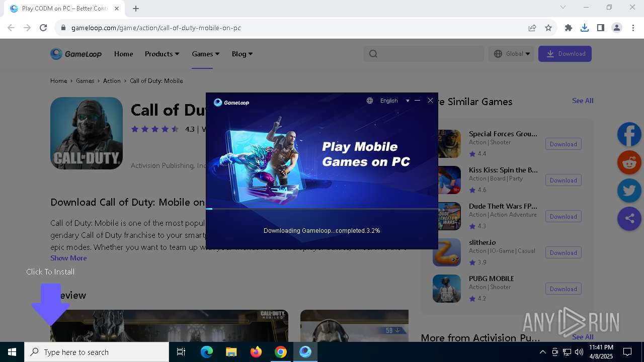Viewport: 644px width, 362px height.
Task: Bookmark this page star icon
Action: (548, 28)
